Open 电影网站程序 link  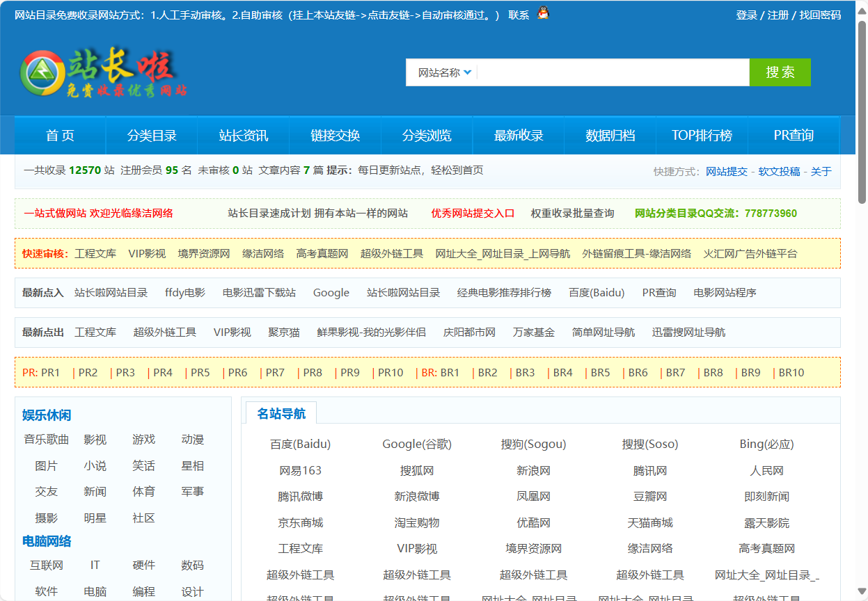point(725,293)
